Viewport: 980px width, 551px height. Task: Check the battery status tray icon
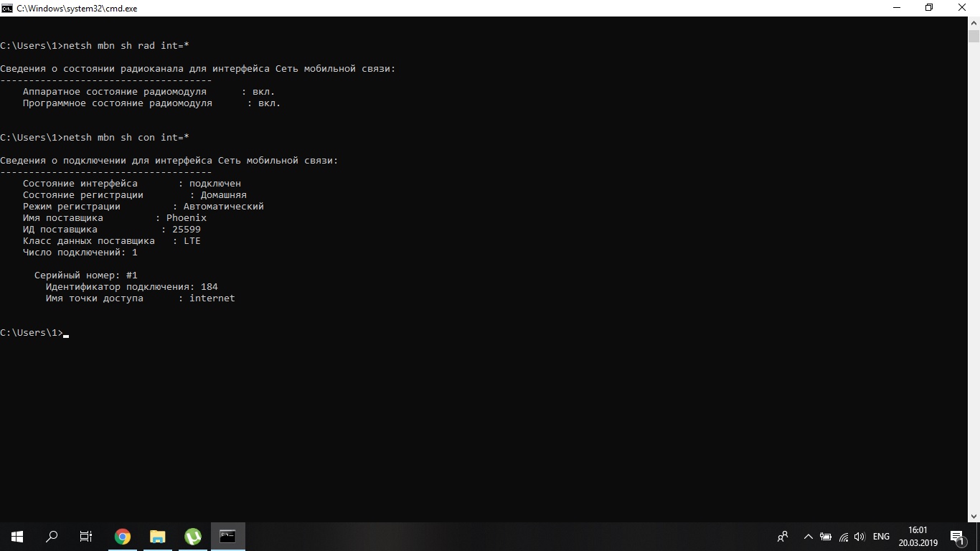[x=826, y=537]
